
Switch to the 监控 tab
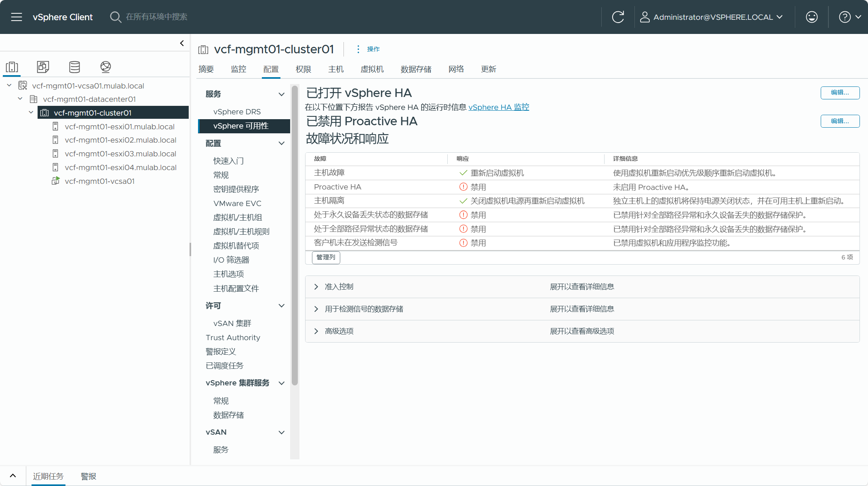238,69
